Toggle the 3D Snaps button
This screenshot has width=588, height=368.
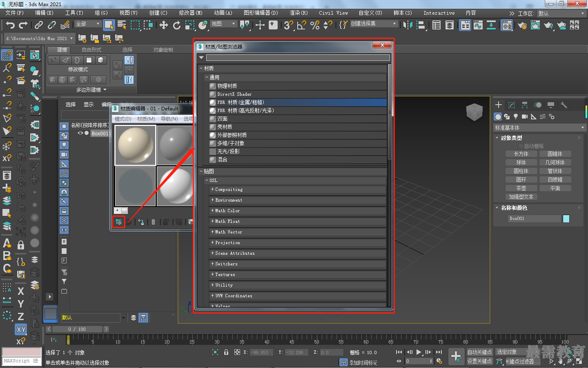click(x=289, y=25)
